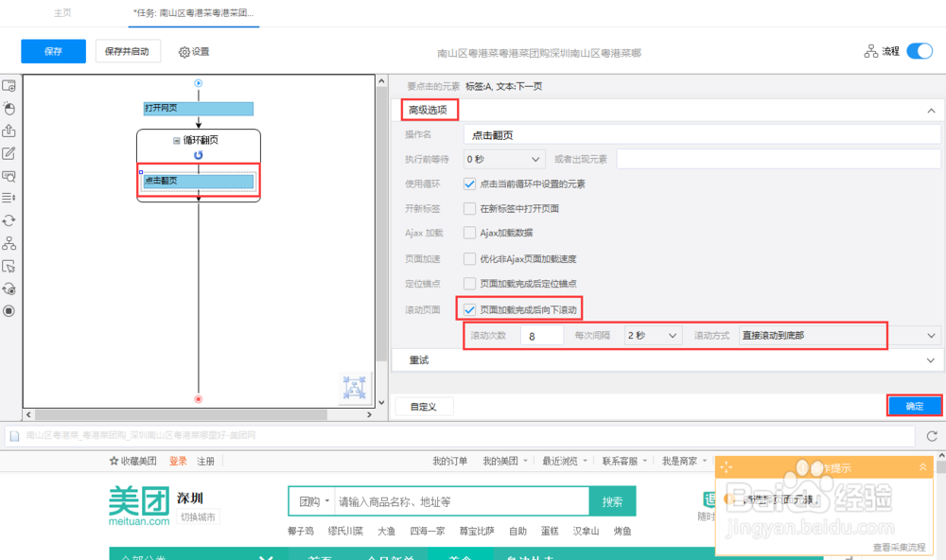Click the settings gear icon
Viewport: 946px width, 560px height.
[184, 53]
